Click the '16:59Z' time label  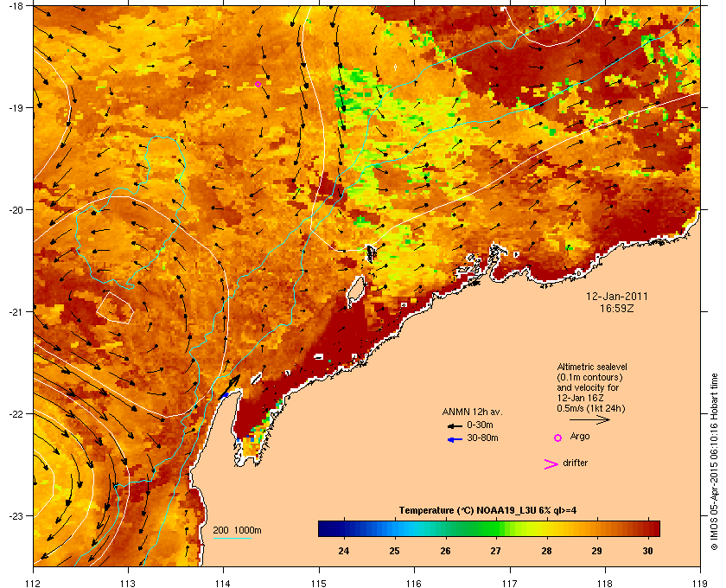617,308
